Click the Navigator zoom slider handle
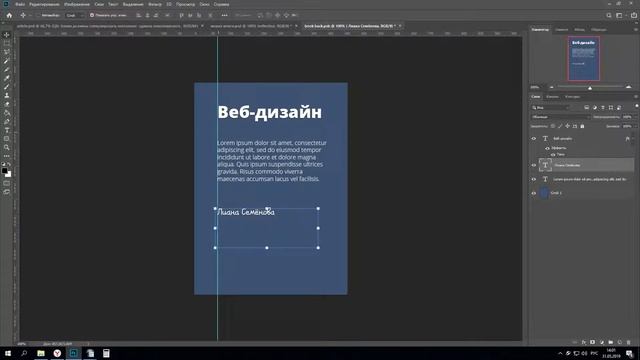The image size is (640, 360). click(590, 88)
